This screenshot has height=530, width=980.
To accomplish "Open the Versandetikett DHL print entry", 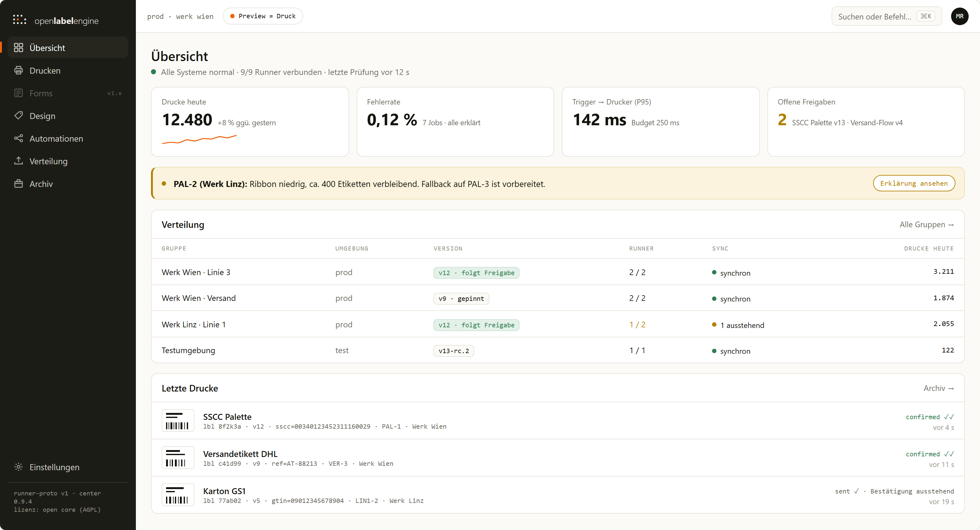I will coord(558,458).
